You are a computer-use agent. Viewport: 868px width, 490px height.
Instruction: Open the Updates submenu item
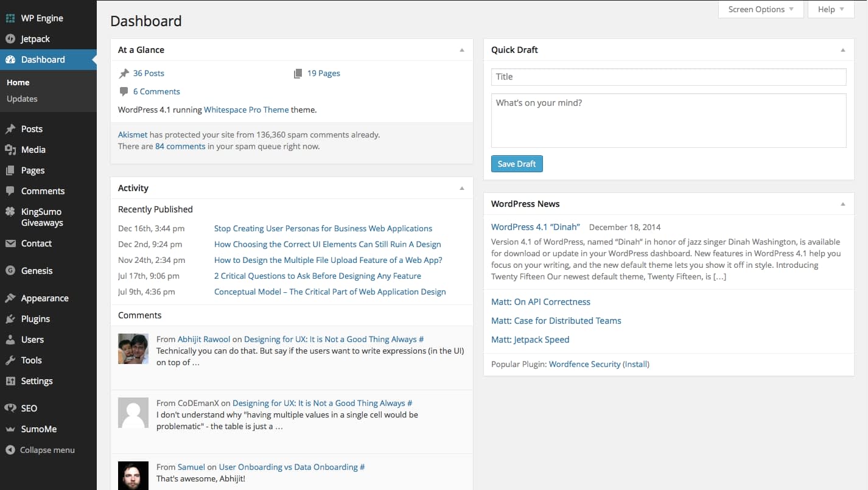coord(22,99)
